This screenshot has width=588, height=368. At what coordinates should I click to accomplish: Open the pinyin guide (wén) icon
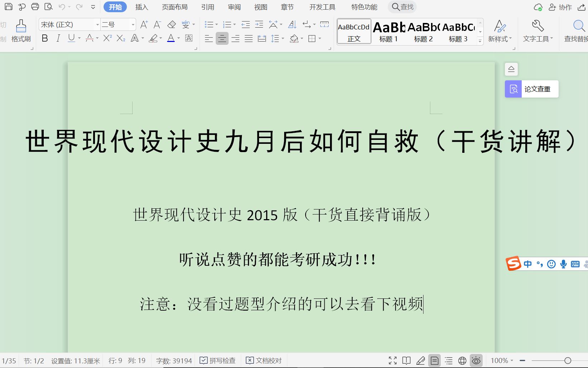point(185,24)
